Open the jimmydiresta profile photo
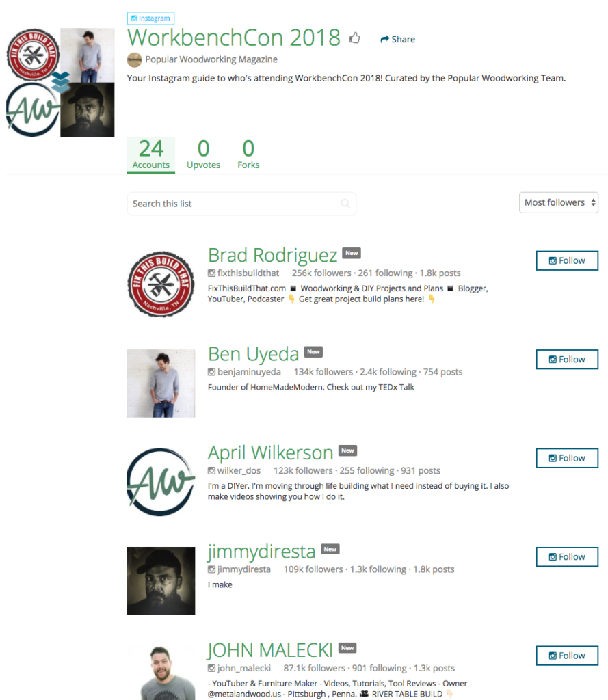The height and width of the screenshot is (700, 608). 161,581
